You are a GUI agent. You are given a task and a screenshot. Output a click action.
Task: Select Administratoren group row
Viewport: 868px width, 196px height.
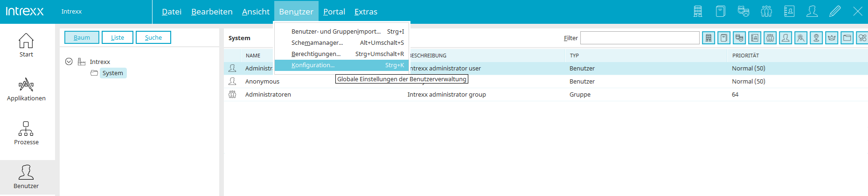[546, 95]
